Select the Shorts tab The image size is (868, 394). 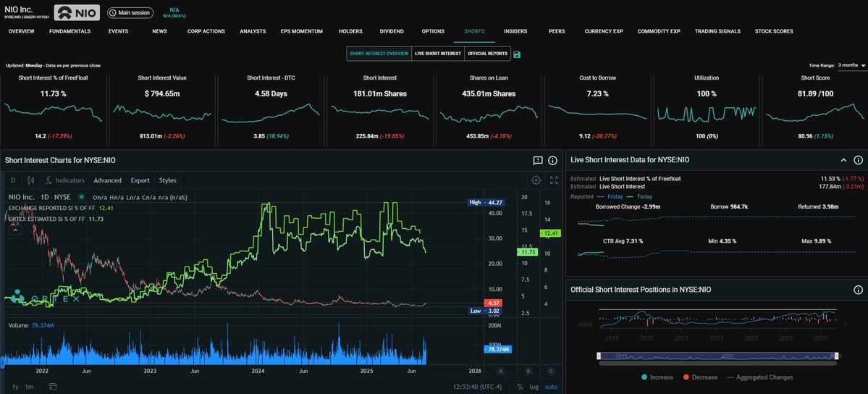(474, 32)
